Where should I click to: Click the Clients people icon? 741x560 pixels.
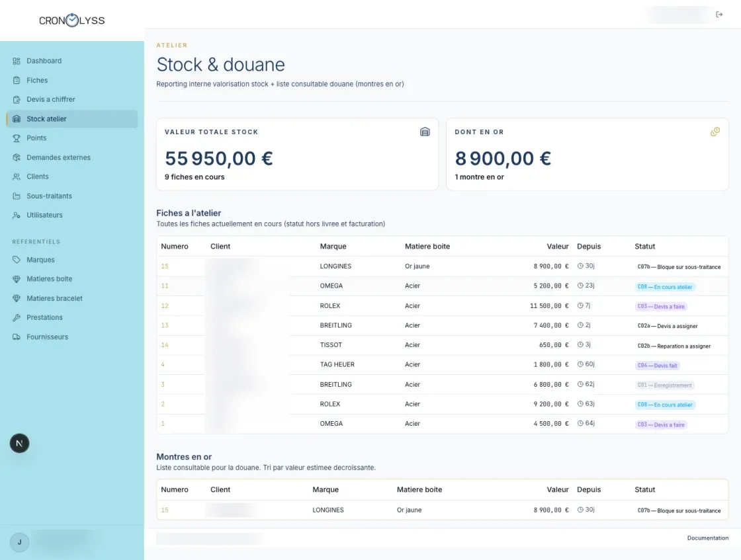click(x=17, y=177)
